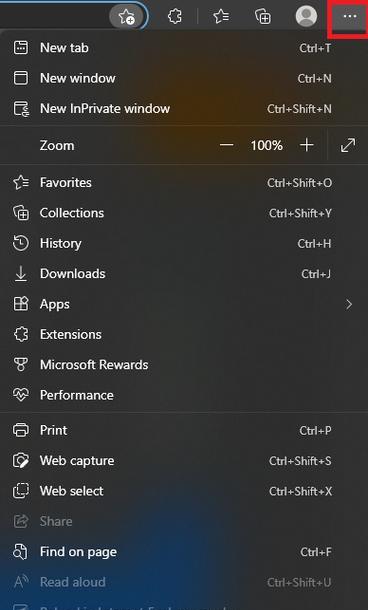
Task: Select Print from the menu
Action: (x=184, y=430)
